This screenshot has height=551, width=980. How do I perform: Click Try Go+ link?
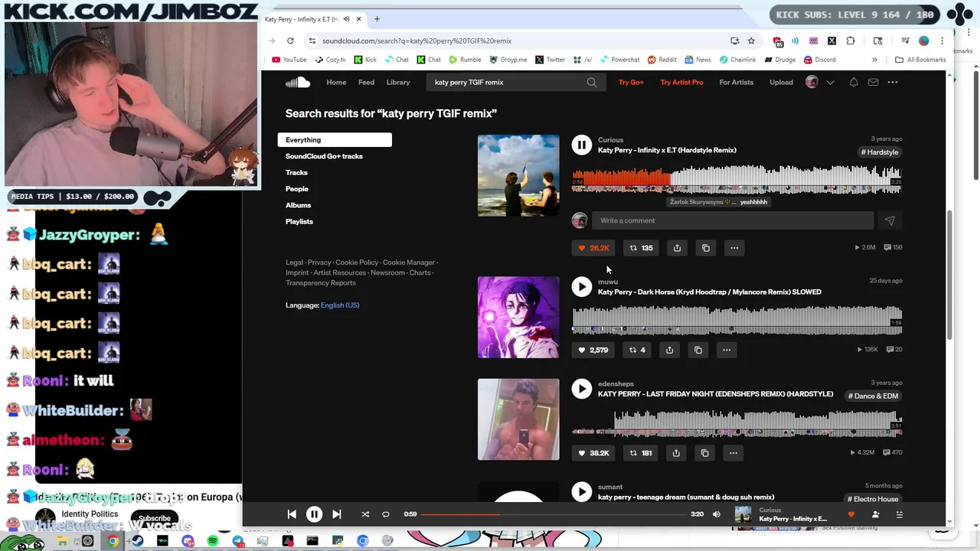(x=631, y=82)
